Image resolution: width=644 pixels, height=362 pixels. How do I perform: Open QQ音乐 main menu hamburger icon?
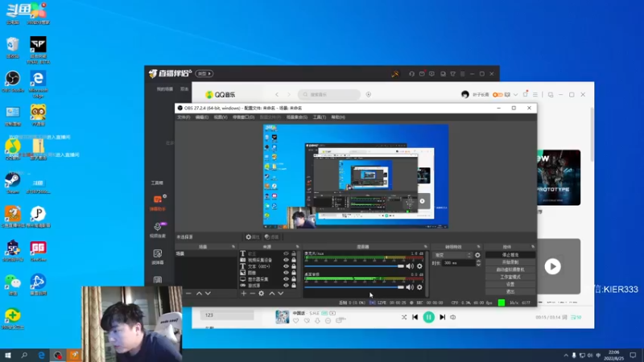535,95
